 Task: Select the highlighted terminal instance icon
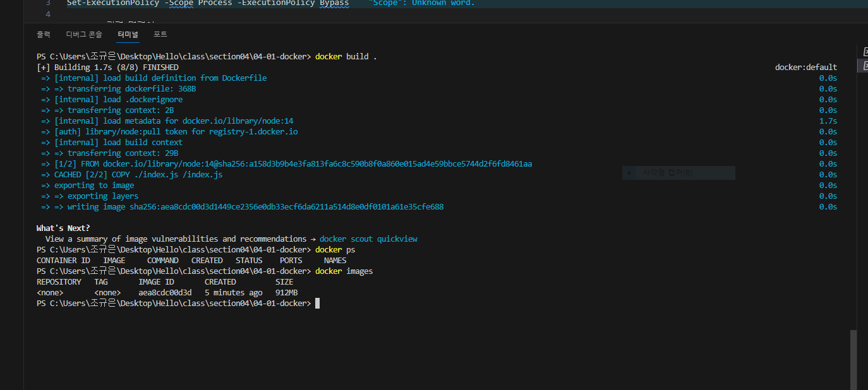tap(864, 65)
